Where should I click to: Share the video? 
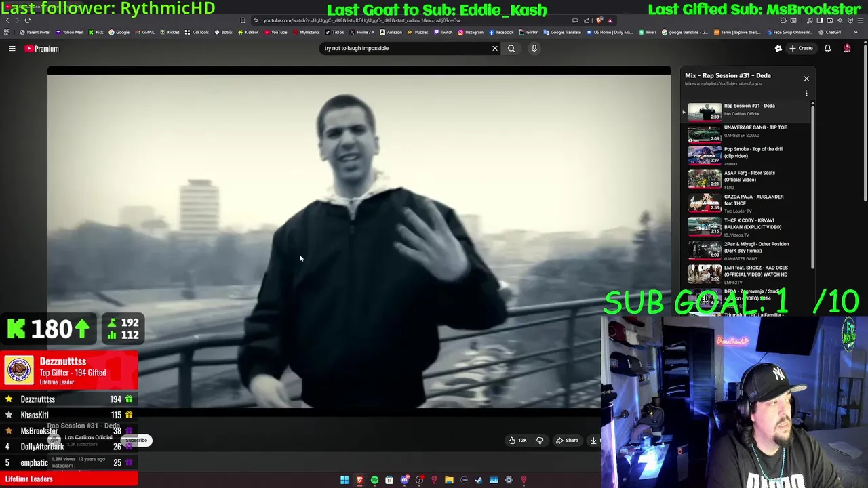pos(567,441)
